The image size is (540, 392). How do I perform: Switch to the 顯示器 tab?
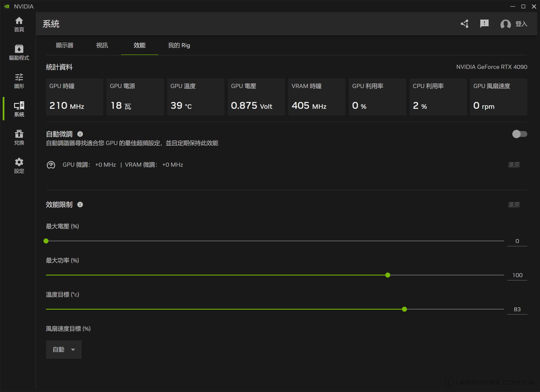coord(64,45)
